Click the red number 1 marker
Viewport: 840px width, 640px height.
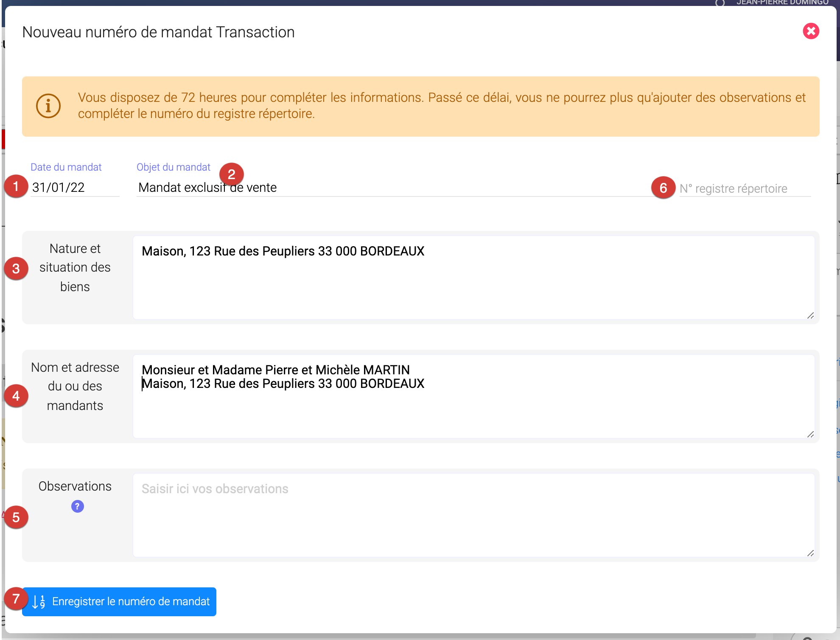pyautogui.click(x=16, y=186)
